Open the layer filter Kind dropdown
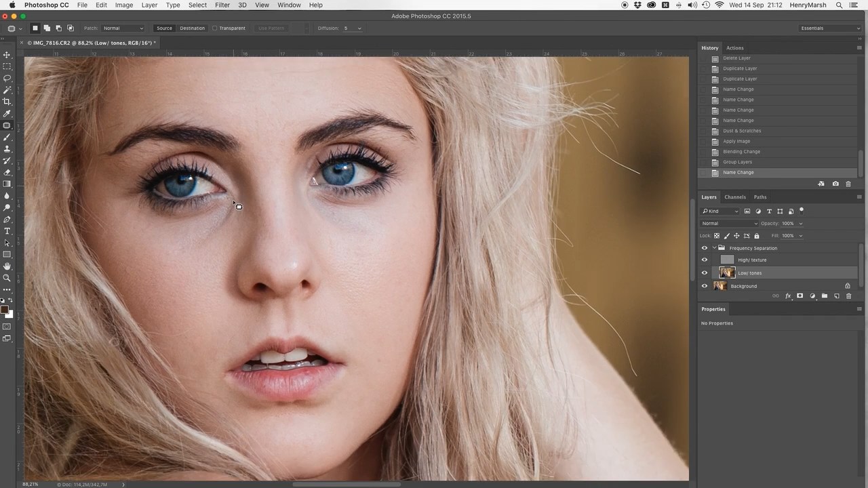Image resolution: width=868 pixels, height=488 pixels. tap(721, 211)
